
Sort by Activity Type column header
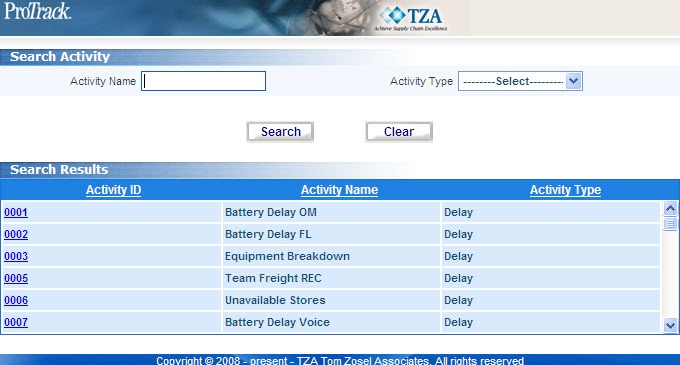(x=565, y=190)
